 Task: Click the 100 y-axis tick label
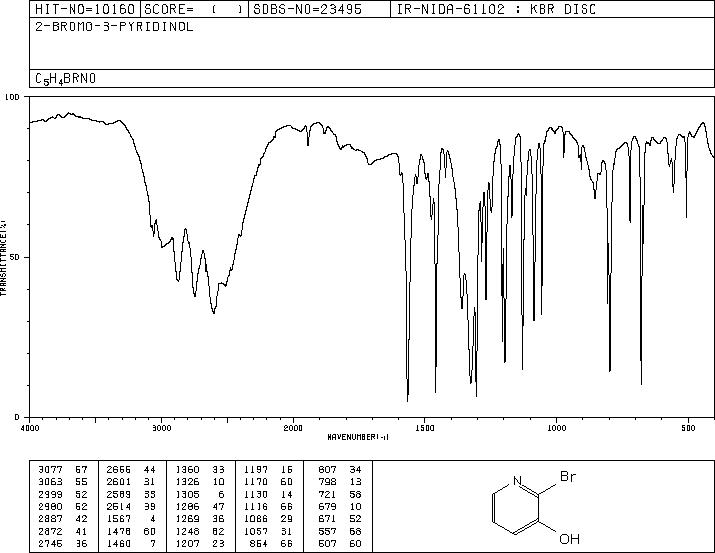coord(13,97)
